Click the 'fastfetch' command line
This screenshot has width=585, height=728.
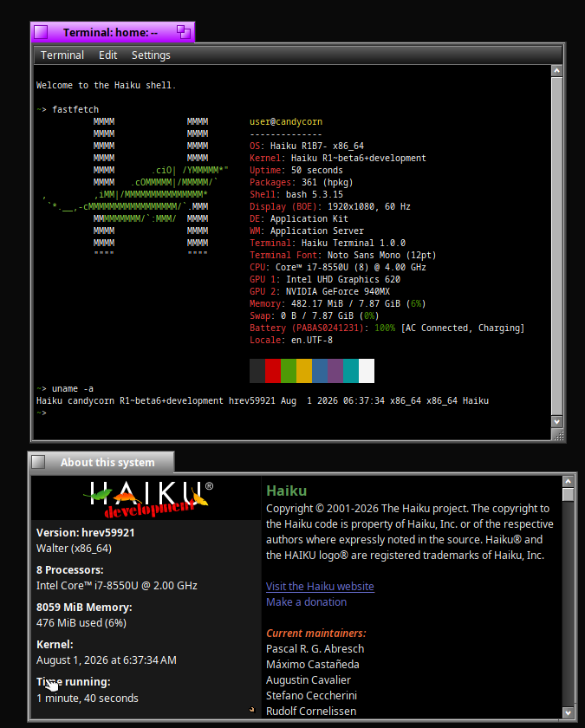coord(68,109)
